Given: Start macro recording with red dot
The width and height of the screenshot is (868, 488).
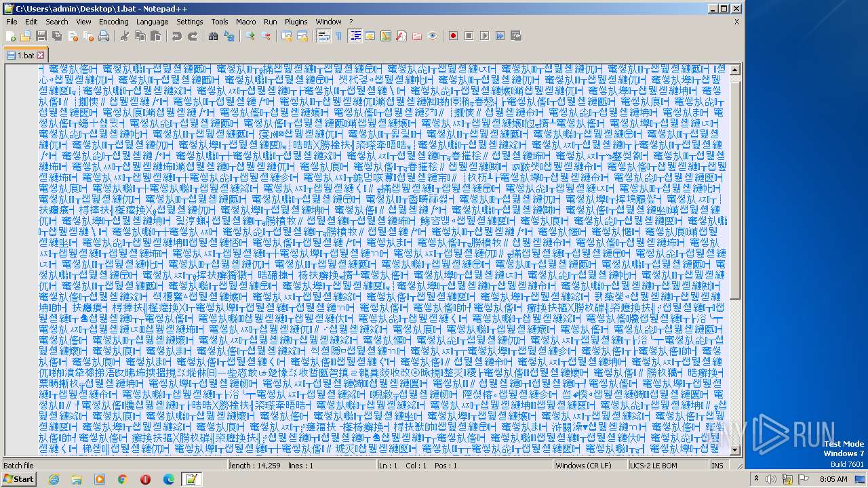Looking at the screenshot, I should tap(453, 36).
